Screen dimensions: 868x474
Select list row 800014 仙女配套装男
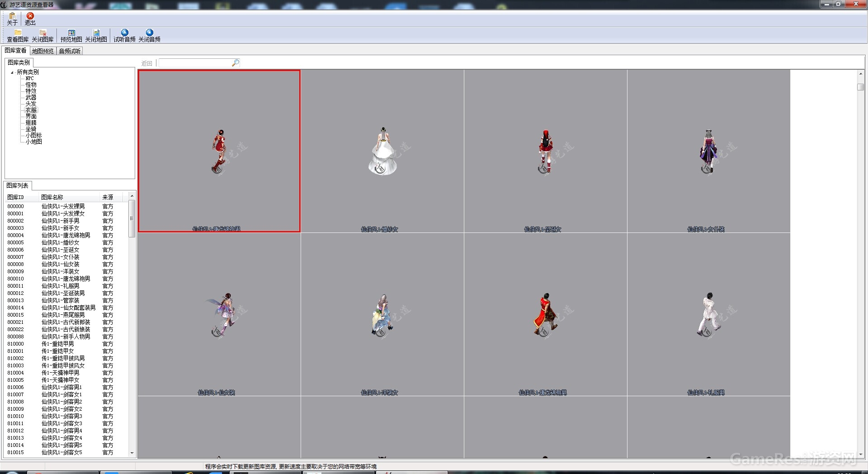click(x=66, y=308)
